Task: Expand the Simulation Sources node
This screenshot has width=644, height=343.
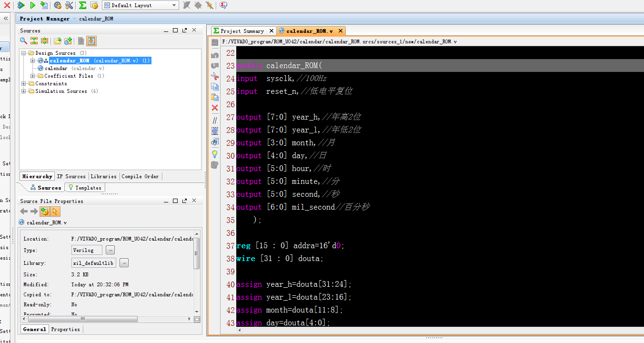Action: tap(24, 91)
